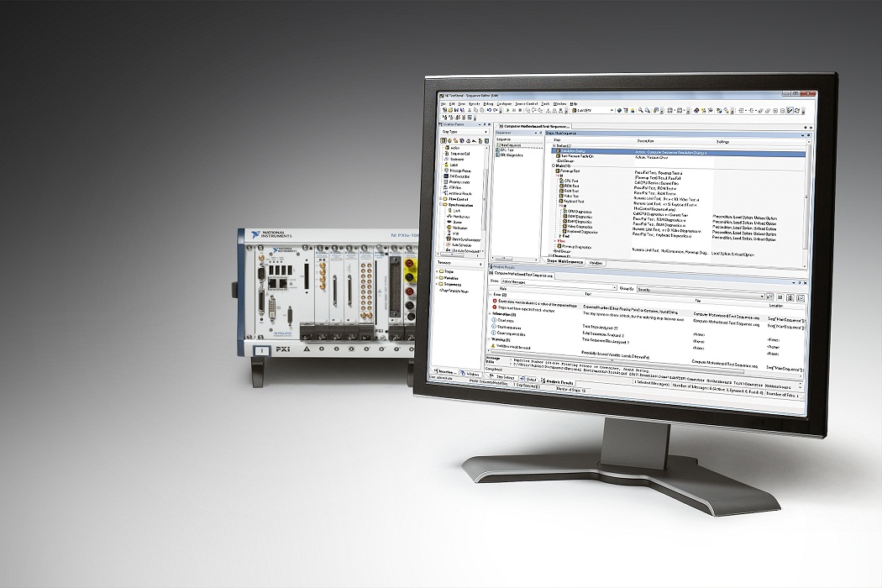The height and width of the screenshot is (588, 882).
Task: Toggle the checkmark analyze button in right toolbar
Action: click(x=790, y=110)
